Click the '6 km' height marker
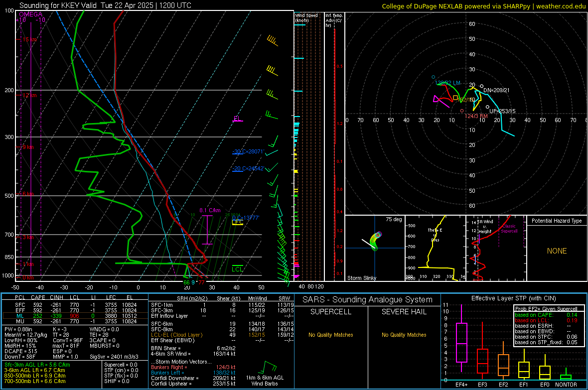The image size is (588, 390). click(28, 194)
